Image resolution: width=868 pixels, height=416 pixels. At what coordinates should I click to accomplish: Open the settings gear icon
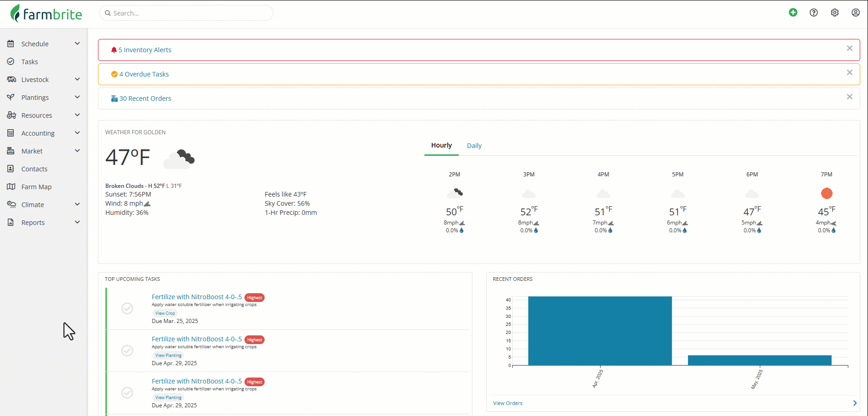coord(835,13)
